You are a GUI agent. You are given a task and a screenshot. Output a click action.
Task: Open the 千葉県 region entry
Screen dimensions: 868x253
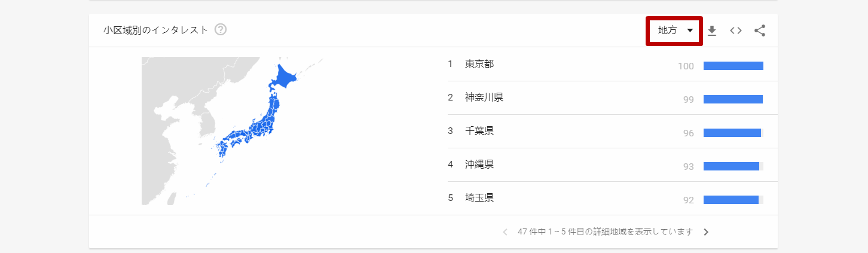[479, 131]
